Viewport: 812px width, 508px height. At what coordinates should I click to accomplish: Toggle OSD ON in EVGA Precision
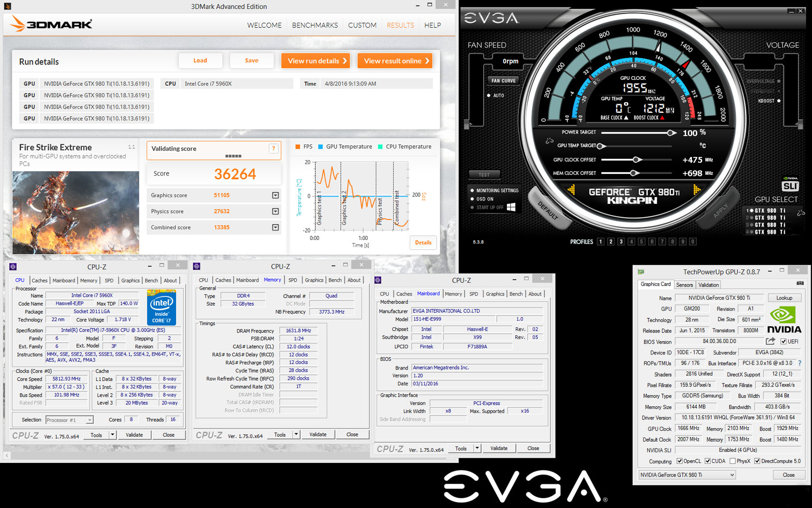tap(472, 199)
